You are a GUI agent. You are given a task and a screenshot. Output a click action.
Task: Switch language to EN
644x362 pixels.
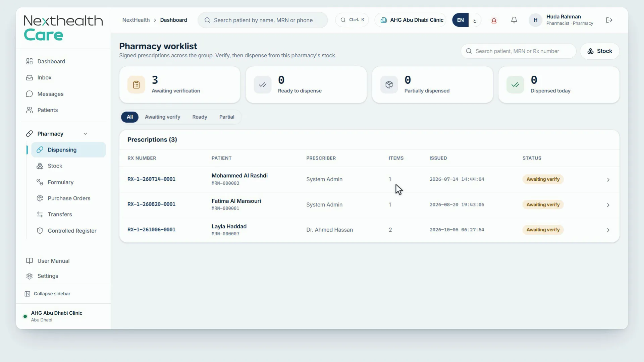point(460,20)
